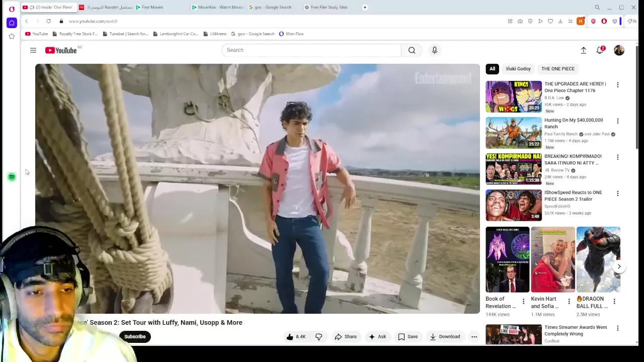
Task: Select THE ONE PIECE filter chip
Action: (558, 69)
